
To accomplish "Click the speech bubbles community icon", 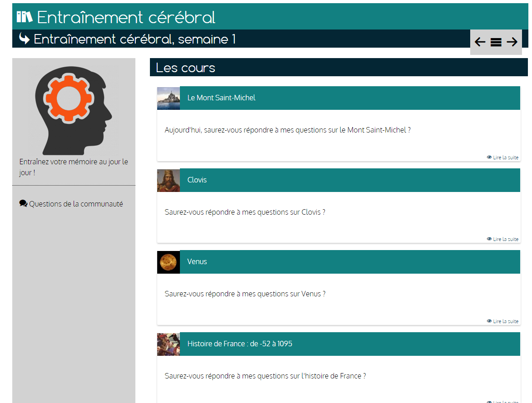I will [24, 204].
